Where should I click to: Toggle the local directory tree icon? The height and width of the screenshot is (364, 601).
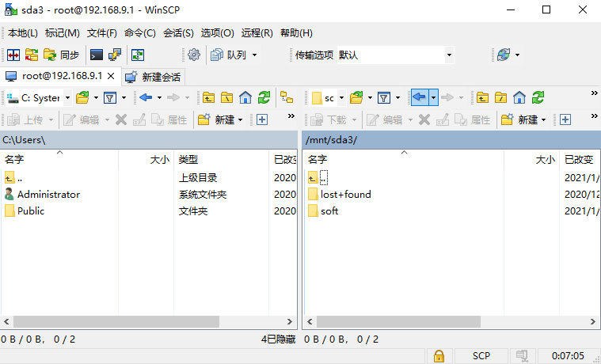point(287,98)
